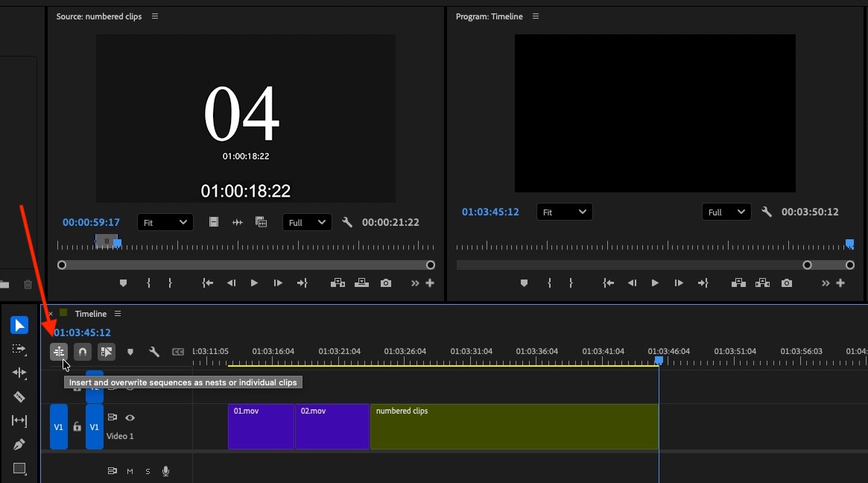Add marker in the Timeline panel
868x483 pixels.
pos(130,352)
